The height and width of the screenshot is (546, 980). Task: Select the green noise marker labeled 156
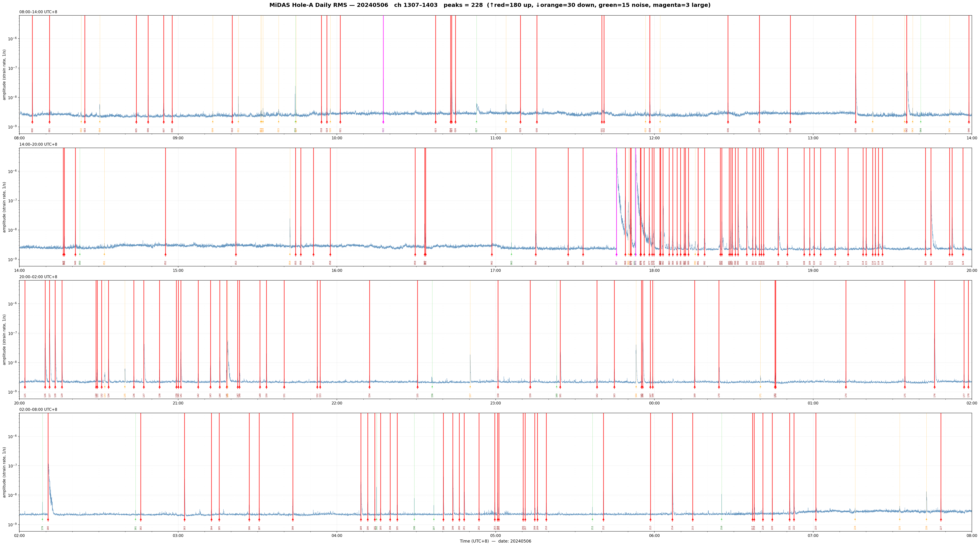click(432, 387)
